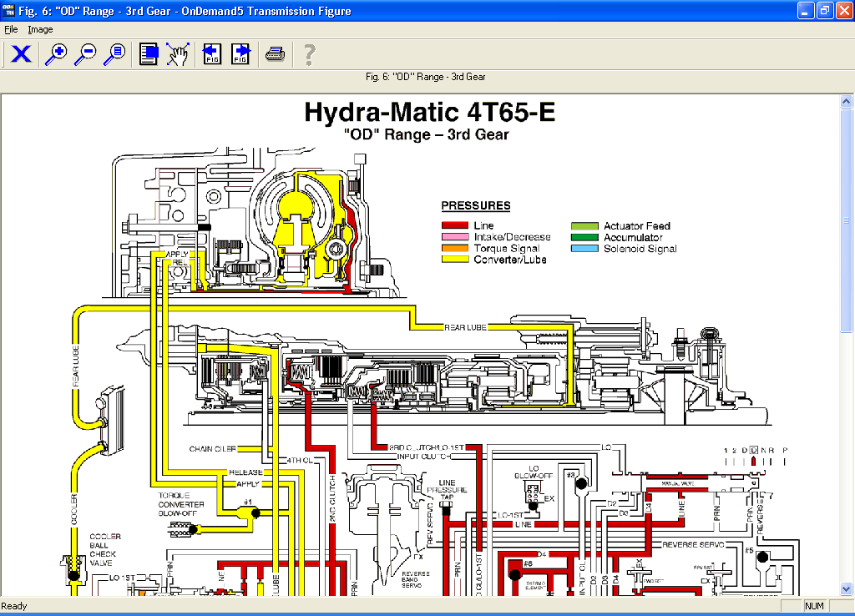Open the File menu
Viewport: 855px width, 616px height.
tap(11, 29)
